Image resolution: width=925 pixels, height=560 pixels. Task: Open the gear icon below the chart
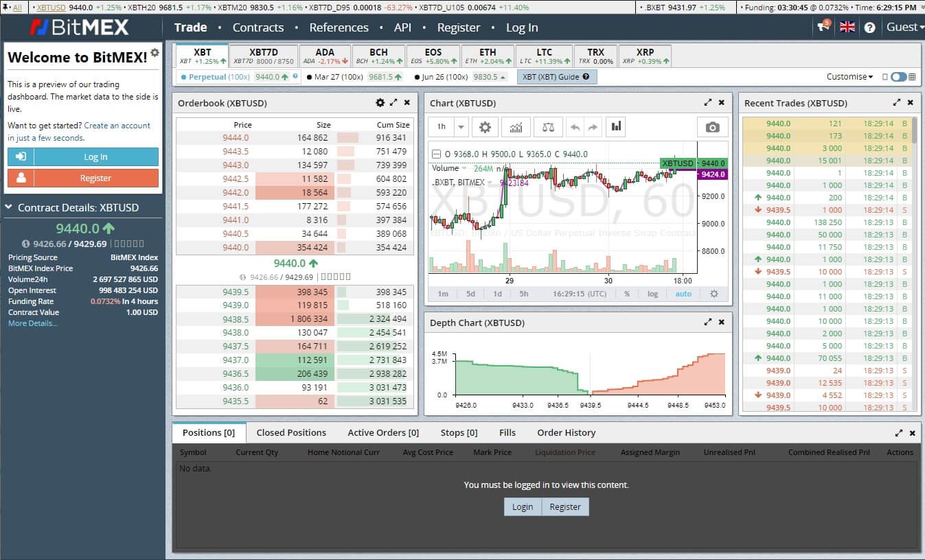click(714, 294)
